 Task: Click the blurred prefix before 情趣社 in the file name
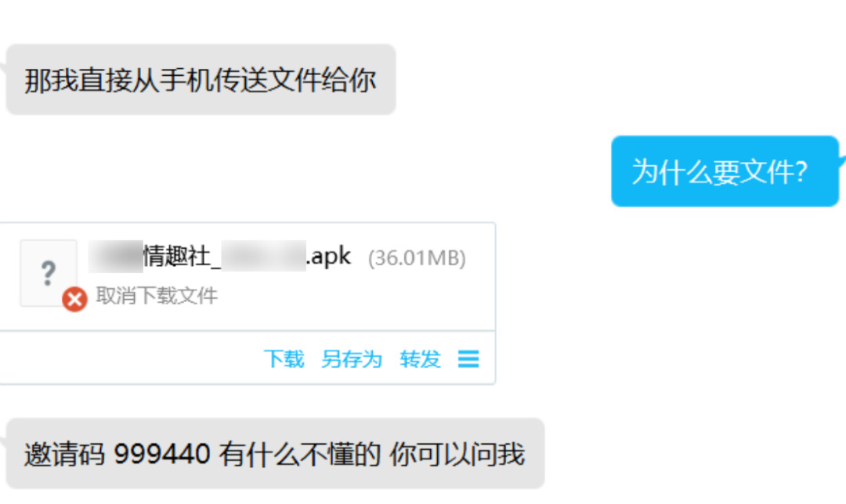(x=116, y=256)
